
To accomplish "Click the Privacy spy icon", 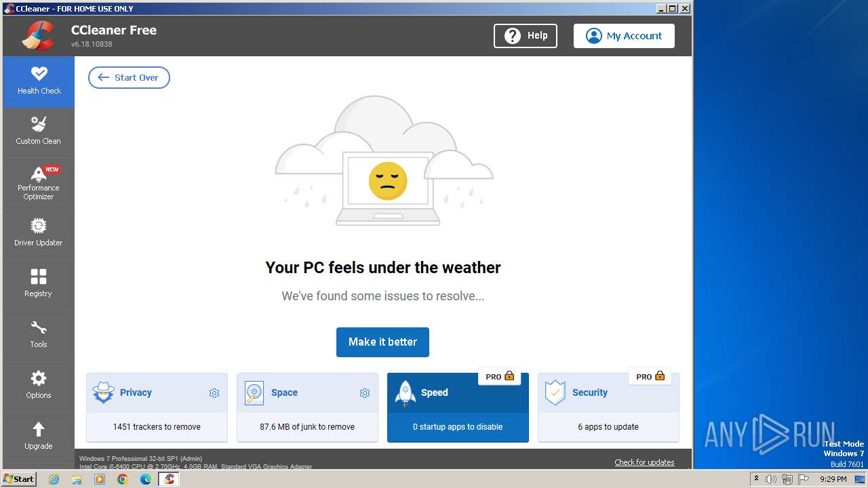I will [104, 392].
